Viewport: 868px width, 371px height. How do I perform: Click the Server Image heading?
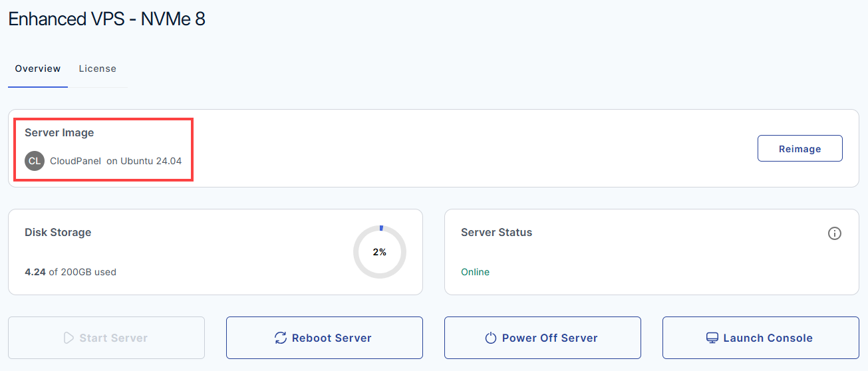tap(59, 132)
